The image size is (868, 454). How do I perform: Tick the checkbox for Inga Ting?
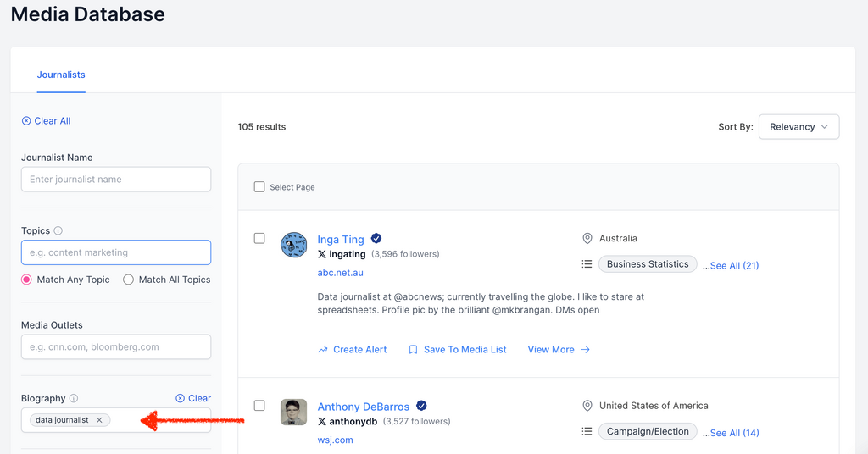point(259,239)
